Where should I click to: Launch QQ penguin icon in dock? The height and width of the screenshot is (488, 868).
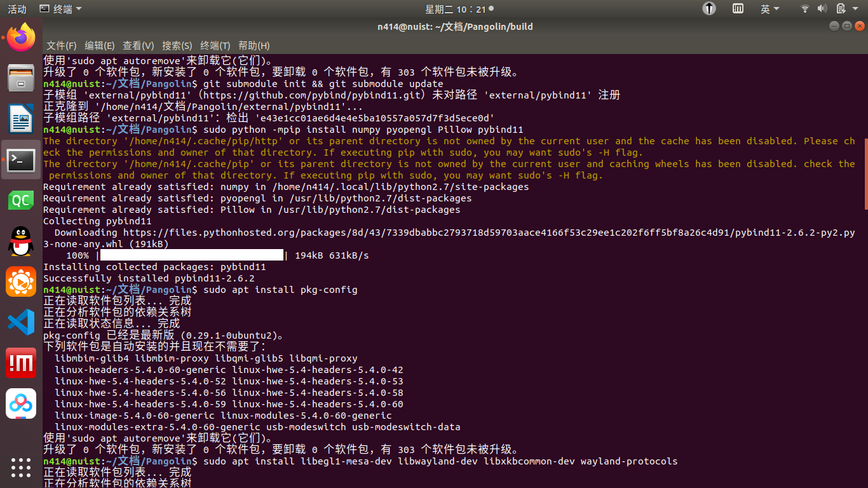(x=21, y=241)
